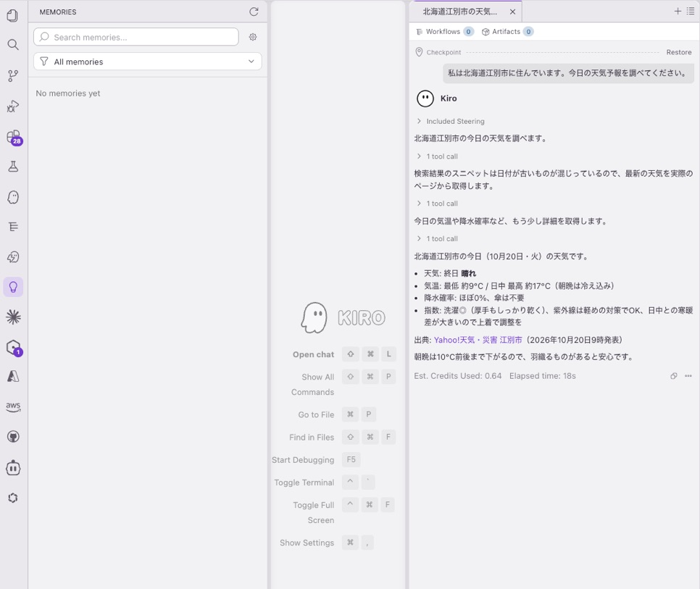Click the Find in Files shortcut label
700x589 pixels.
point(312,438)
